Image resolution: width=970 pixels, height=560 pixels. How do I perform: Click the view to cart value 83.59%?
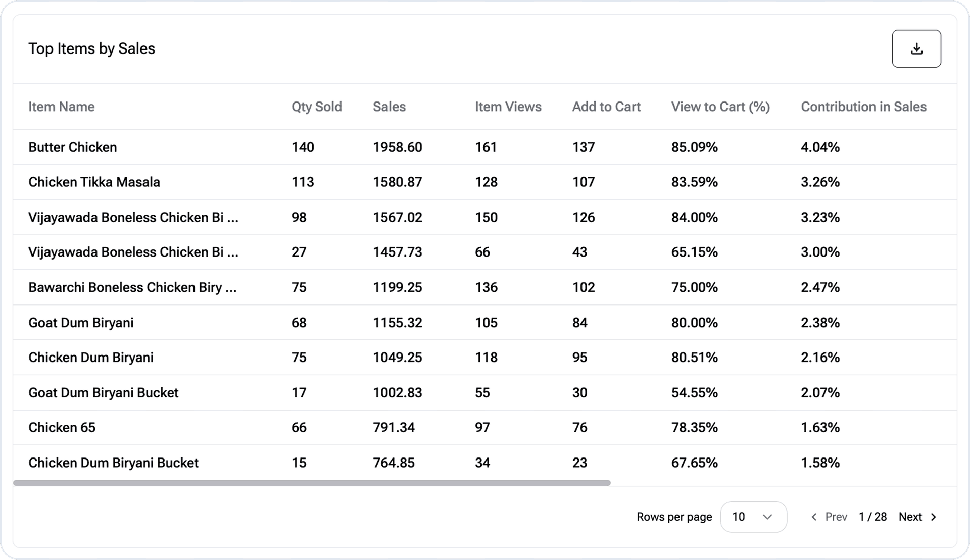(x=695, y=182)
